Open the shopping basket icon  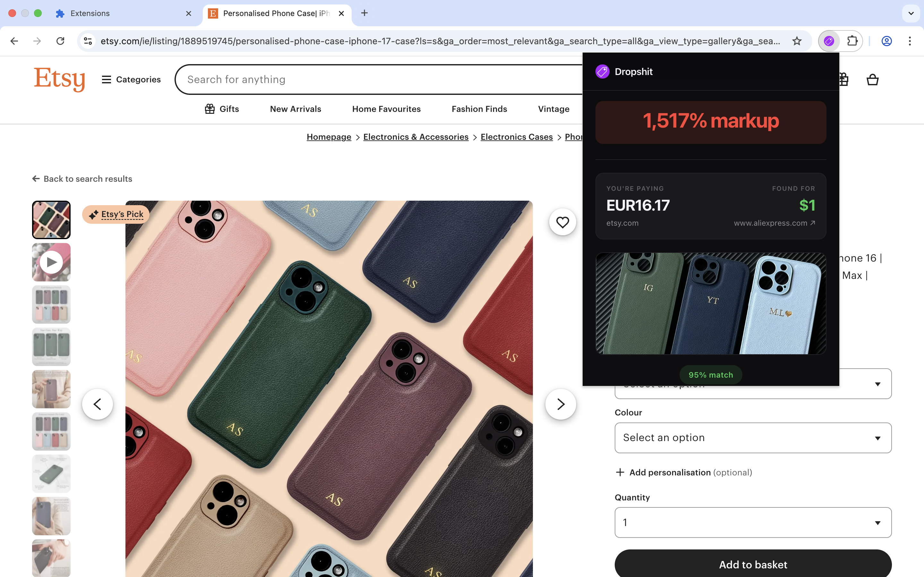click(x=872, y=79)
